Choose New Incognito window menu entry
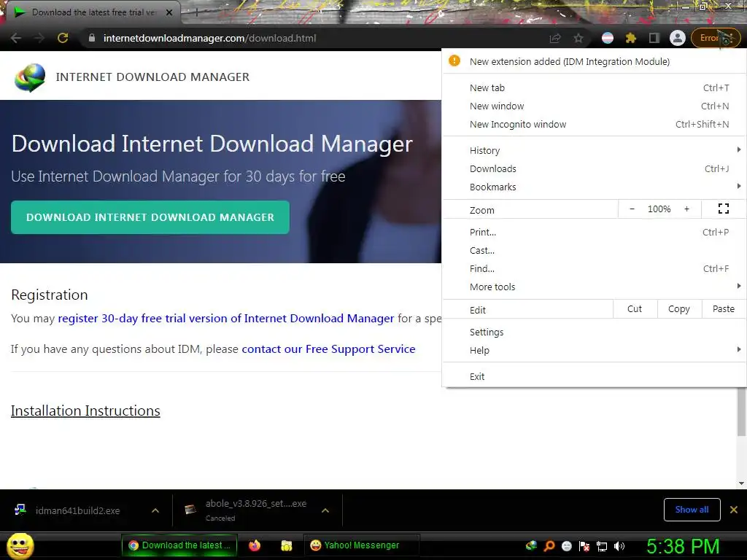 pos(594,124)
